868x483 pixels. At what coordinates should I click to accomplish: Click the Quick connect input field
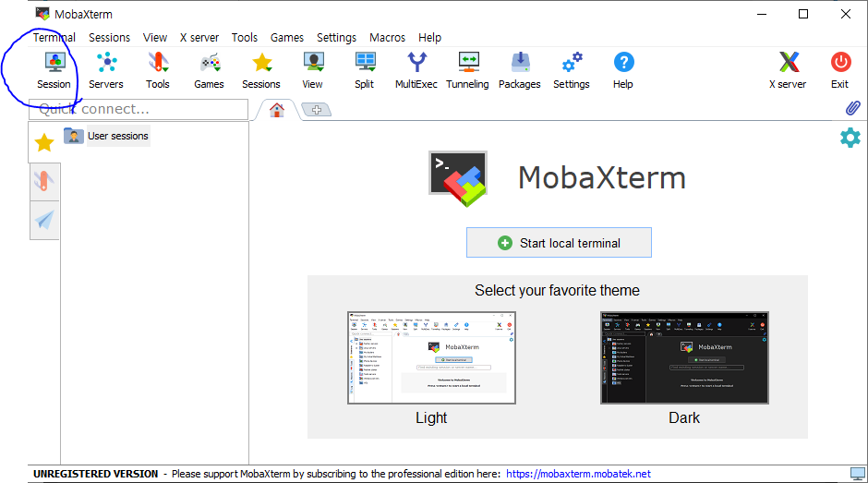[x=139, y=109]
